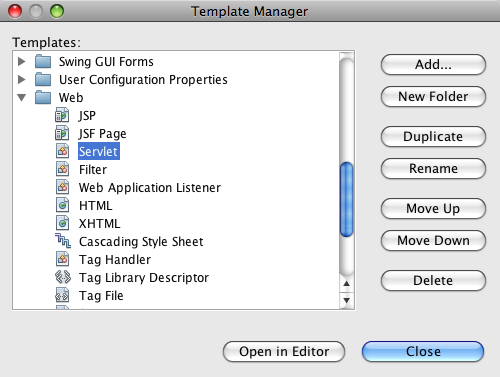Click the JSP template file icon

pyautogui.click(x=62, y=115)
